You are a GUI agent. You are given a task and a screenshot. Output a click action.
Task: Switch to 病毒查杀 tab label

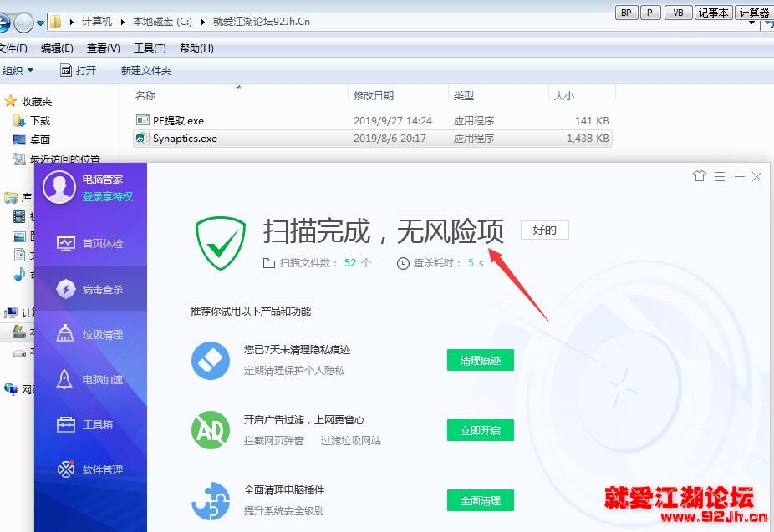(x=103, y=290)
